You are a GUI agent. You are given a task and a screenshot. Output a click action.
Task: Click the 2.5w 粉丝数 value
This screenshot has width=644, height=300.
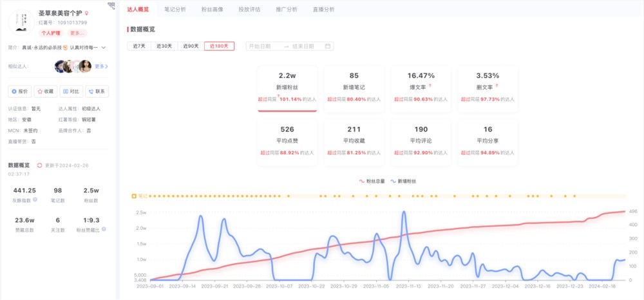(91, 191)
